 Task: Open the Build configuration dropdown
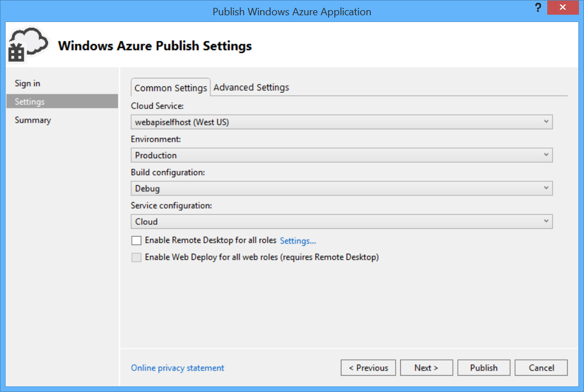(546, 188)
